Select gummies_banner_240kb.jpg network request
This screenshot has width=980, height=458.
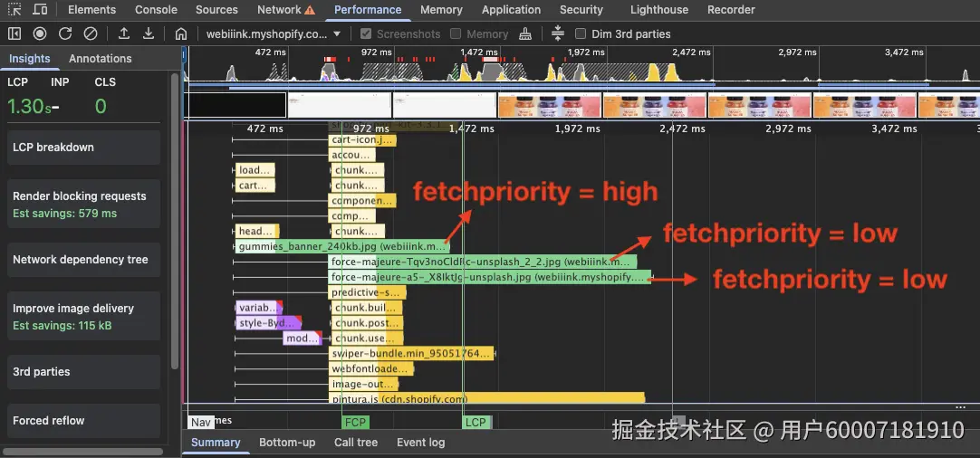pos(342,246)
